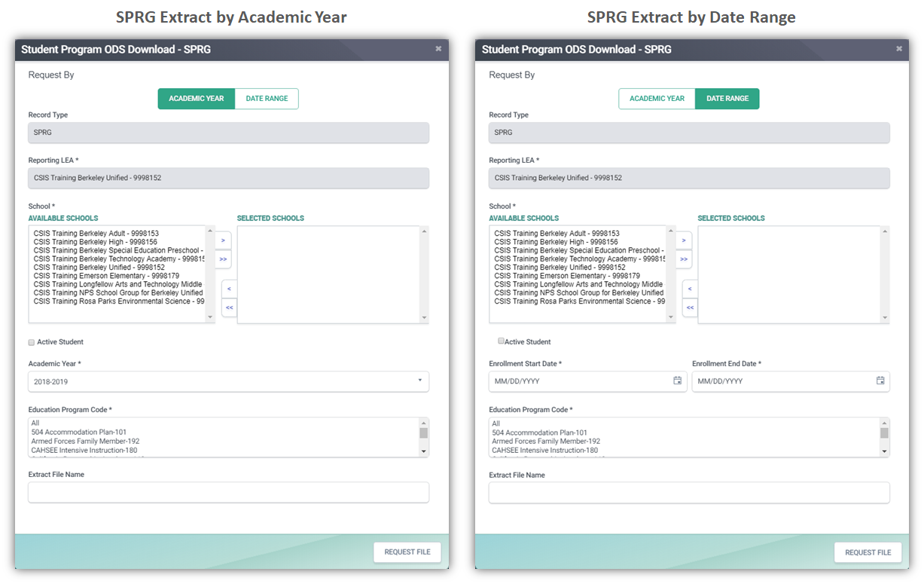The image size is (924, 584).
Task: Click the << transfer arrow in the Date Range dialog
Action: point(690,307)
